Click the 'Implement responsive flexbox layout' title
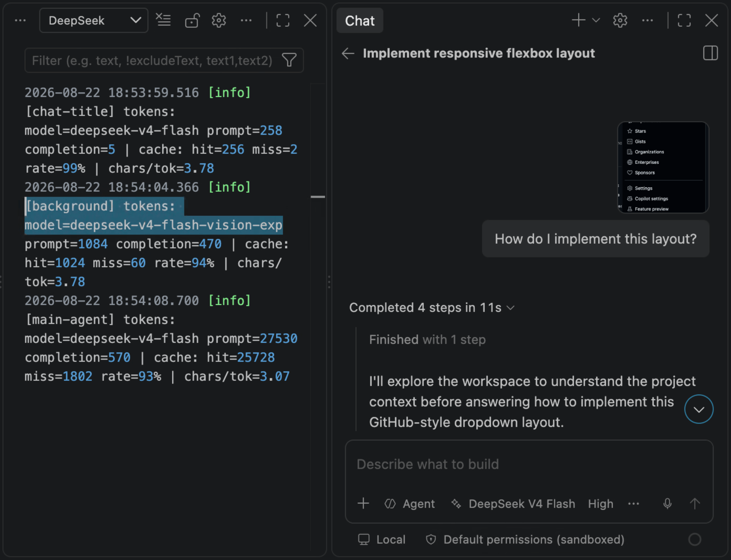This screenshot has width=731, height=560. [x=479, y=53]
